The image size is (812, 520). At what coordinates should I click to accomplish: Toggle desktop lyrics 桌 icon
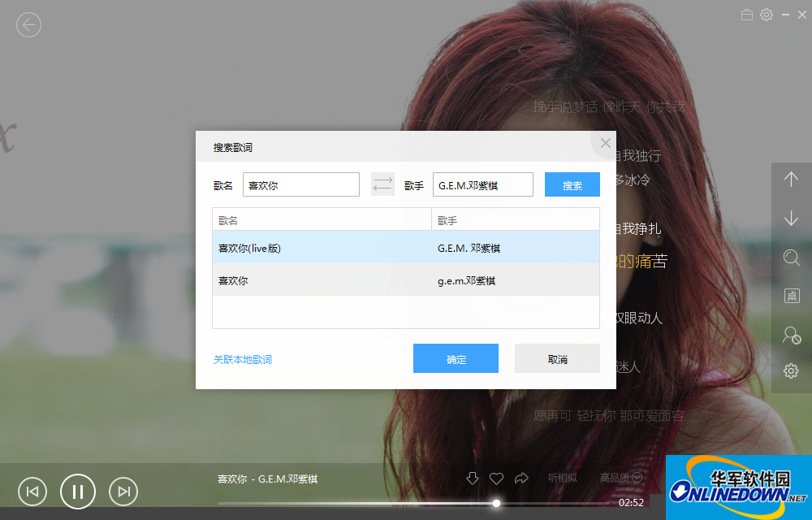pyautogui.click(x=791, y=296)
